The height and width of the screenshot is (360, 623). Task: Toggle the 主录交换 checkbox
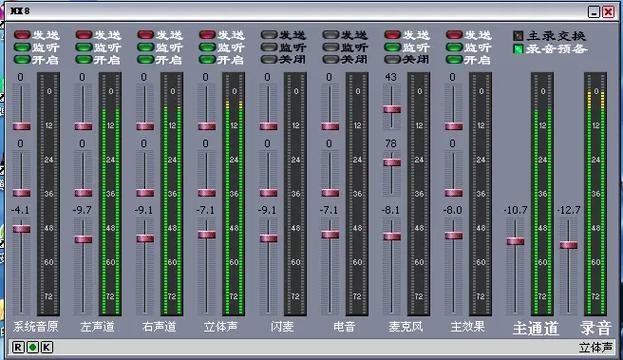click(518, 36)
